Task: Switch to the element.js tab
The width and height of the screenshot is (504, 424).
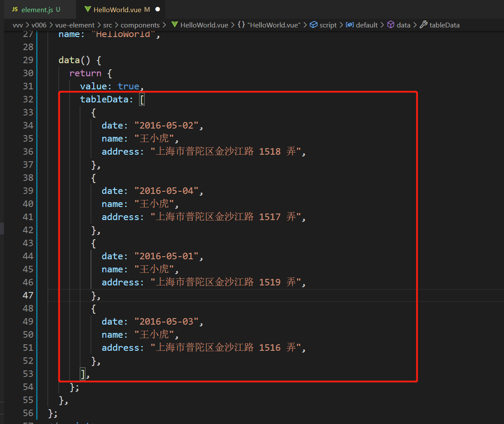Action: (x=40, y=9)
